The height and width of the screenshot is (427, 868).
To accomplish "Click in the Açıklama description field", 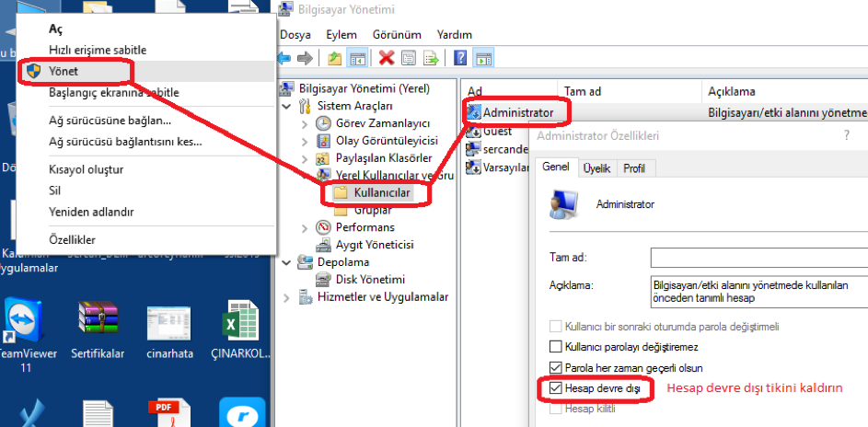I will pyautogui.click(x=759, y=292).
